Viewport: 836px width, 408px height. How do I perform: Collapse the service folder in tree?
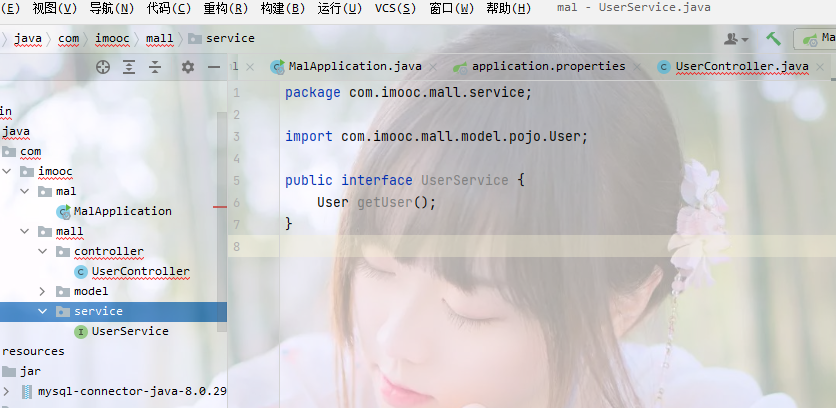pyautogui.click(x=43, y=311)
